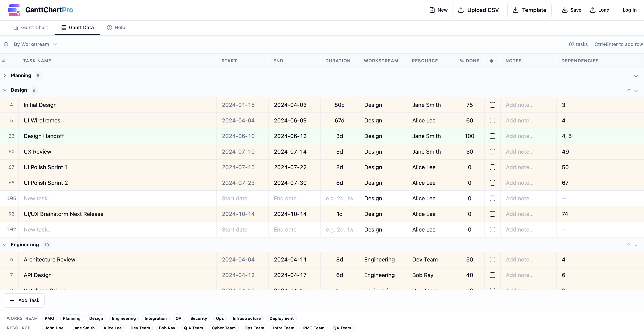Viewport: 644px width, 332px height.
Task: Move the Planning group down using its arrow
Action: (636, 76)
